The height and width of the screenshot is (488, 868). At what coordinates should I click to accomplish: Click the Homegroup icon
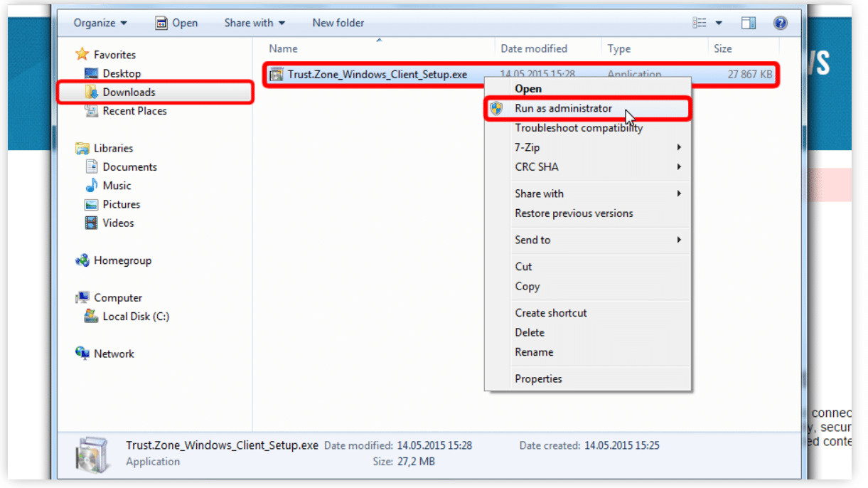click(x=82, y=260)
